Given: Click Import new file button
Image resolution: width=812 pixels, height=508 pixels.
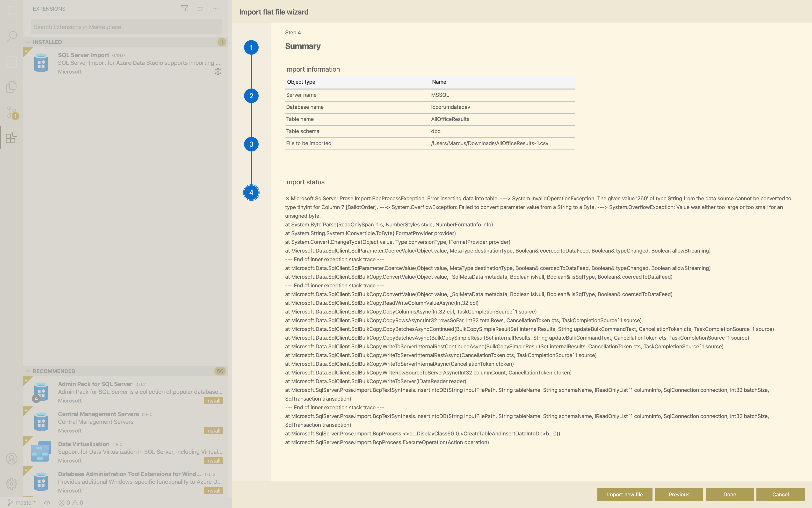Looking at the screenshot, I should [625, 494].
